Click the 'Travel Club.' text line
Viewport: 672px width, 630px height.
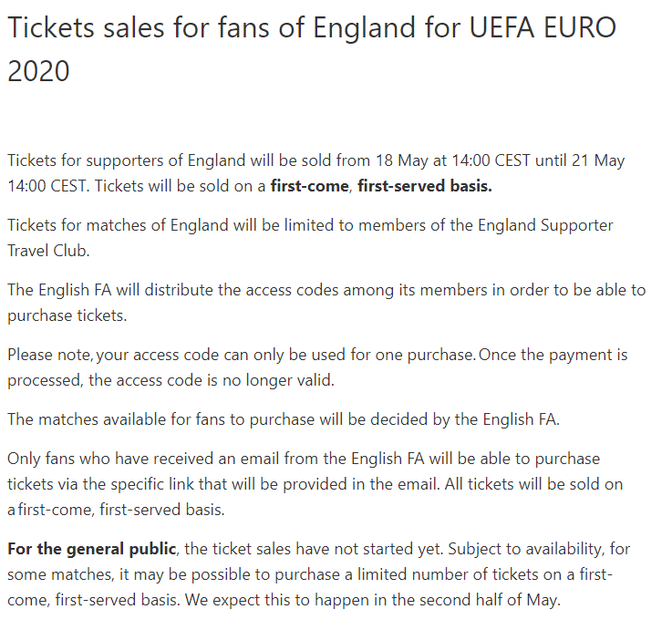pyautogui.click(x=48, y=251)
